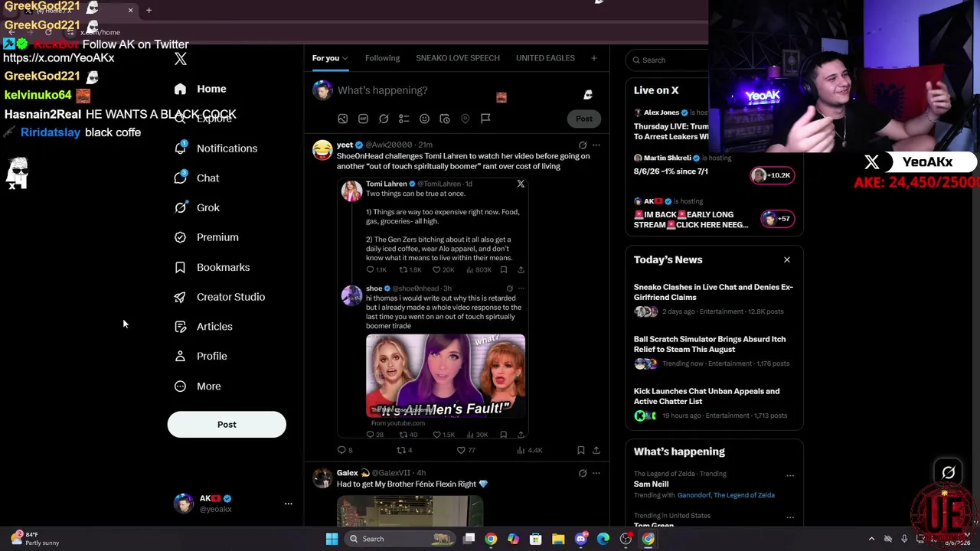Open the Articles icon in the sidebar
The image size is (980, 551).
click(x=180, y=327)
